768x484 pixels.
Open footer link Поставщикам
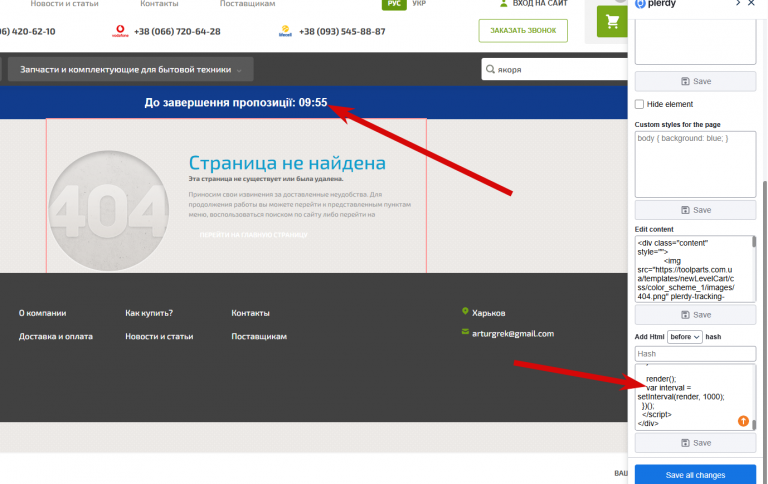coord(259,337)
